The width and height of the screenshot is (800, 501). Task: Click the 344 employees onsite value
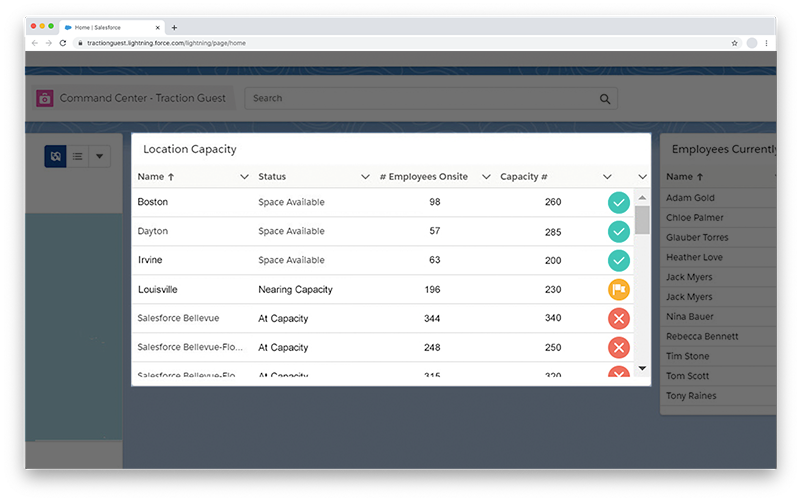pos(432,318)
